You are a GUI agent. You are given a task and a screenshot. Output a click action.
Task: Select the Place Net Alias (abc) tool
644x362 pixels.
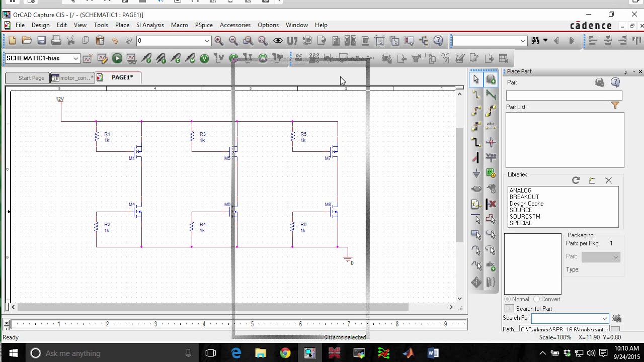pos(491,126)
